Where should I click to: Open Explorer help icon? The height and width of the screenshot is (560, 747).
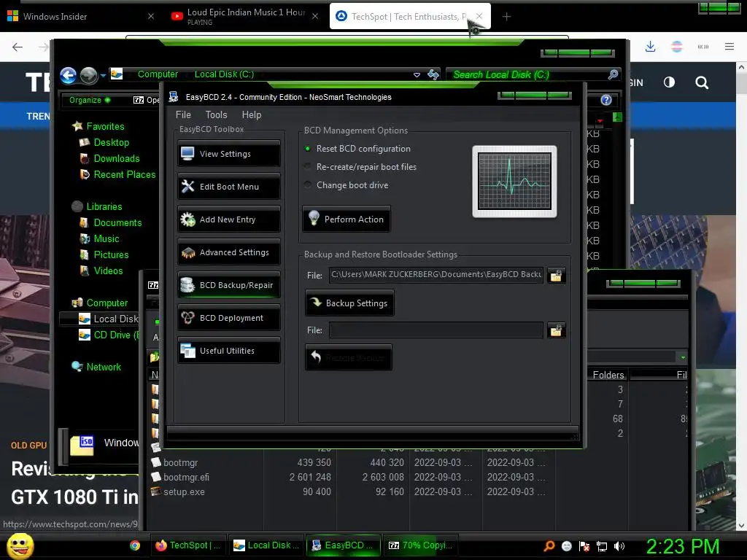pyautogui.click(x=606, y=100)
